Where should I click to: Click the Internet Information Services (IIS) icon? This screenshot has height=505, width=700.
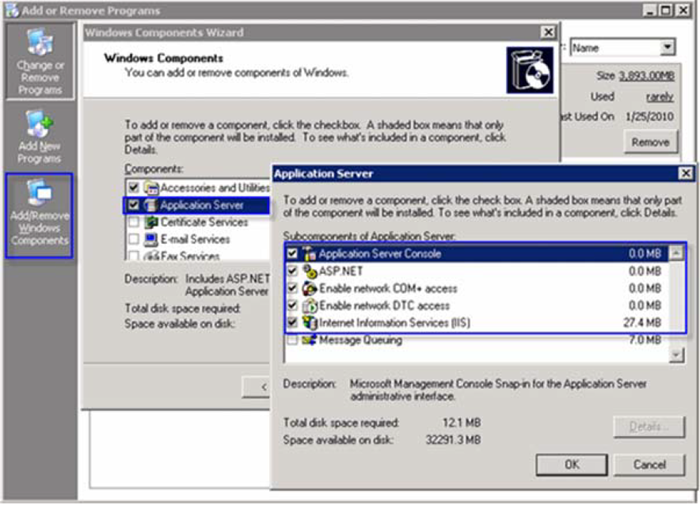[x=310, y=324]
